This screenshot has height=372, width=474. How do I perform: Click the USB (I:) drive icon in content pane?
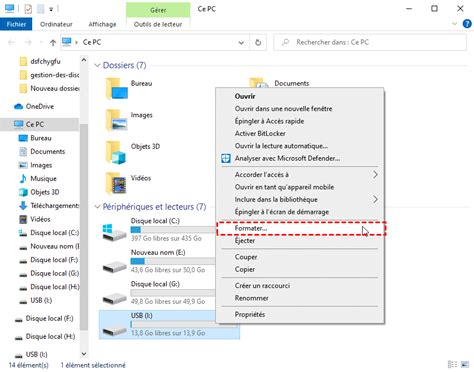tap(114, 330)
